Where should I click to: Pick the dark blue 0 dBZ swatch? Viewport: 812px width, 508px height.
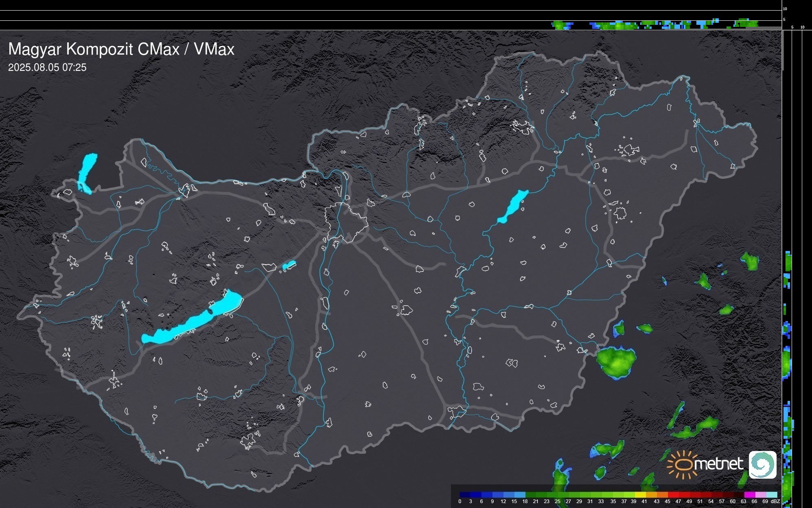465,495
